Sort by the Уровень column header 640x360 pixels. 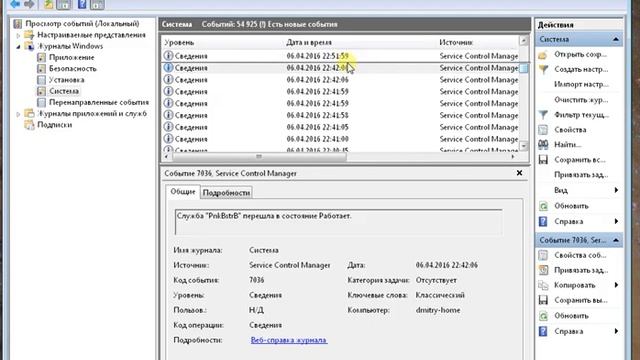[x=179, y=42]
